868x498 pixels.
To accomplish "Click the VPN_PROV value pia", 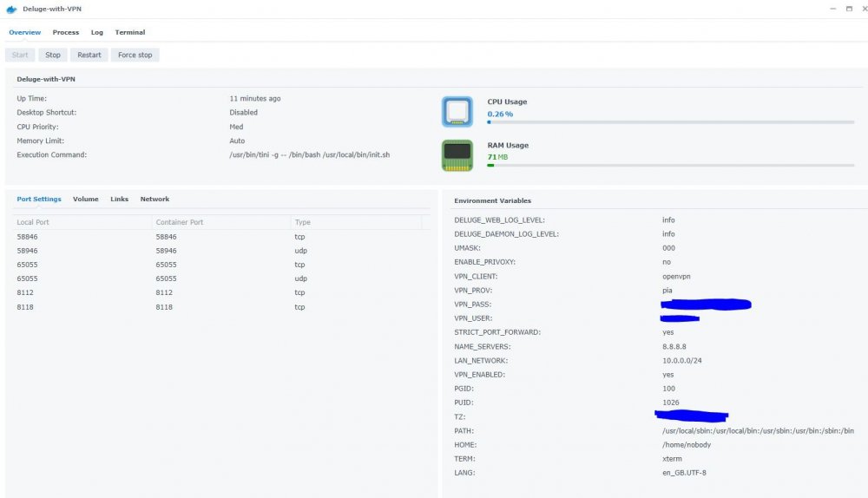I will click(667, 291).
